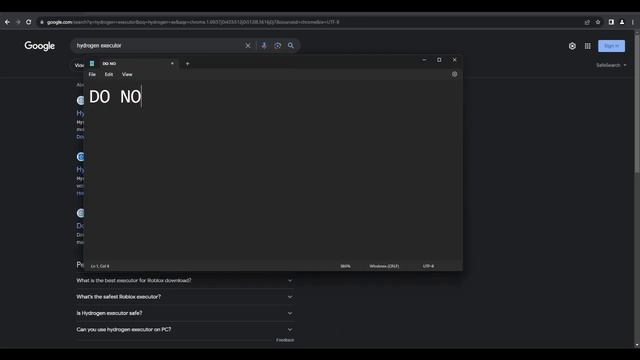Open Google quick settings gear

[x=572, y=46]
